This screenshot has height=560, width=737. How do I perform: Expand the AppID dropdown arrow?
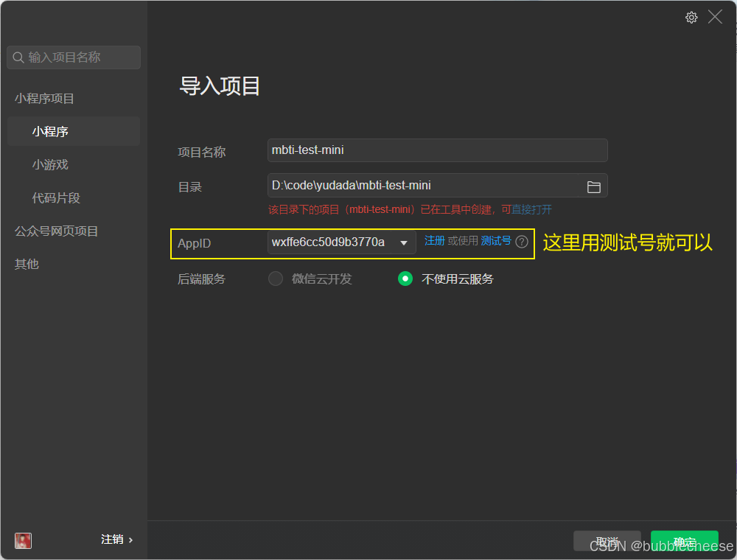coord(404,243)
